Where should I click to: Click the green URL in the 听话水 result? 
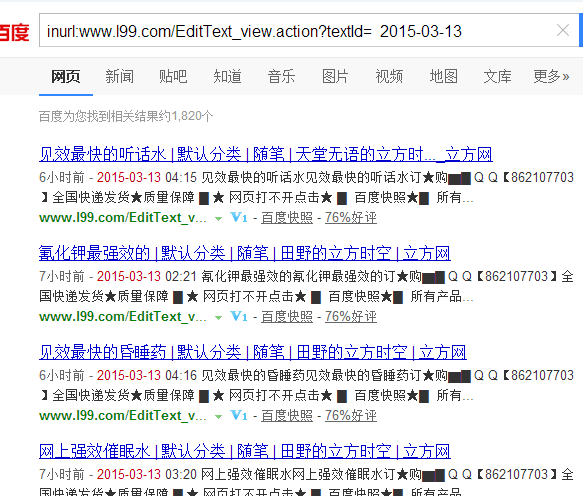coord(123,218)
